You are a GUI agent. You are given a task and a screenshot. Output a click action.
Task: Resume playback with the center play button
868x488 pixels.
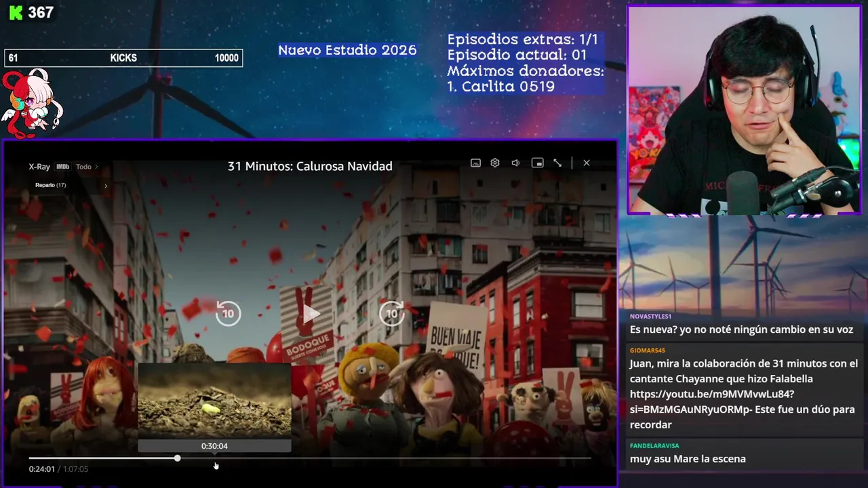311,313
